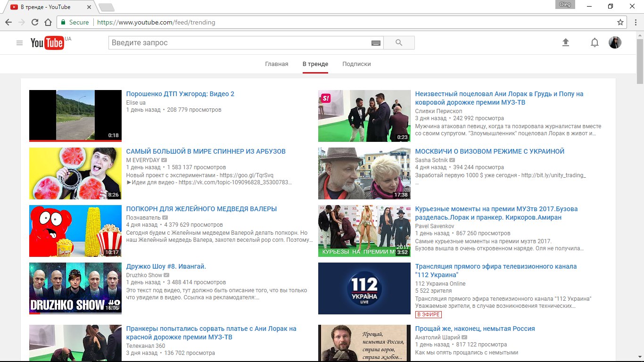Click the upload video arrow icon
The height and width of the screenshot is (362, 644).
(566, 43)
